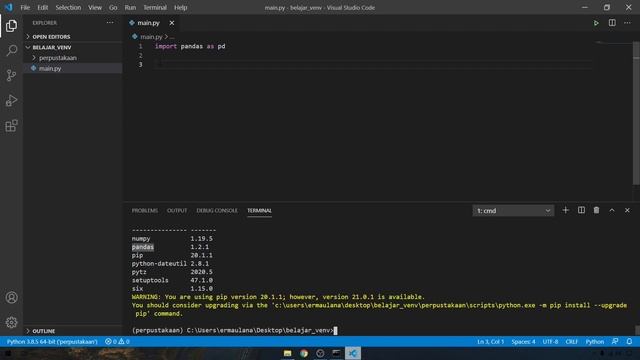The width and height of the screenshot is (640, 360).
Task: Open File Explorer from the taskbar
Action: [x=287, y=353]
